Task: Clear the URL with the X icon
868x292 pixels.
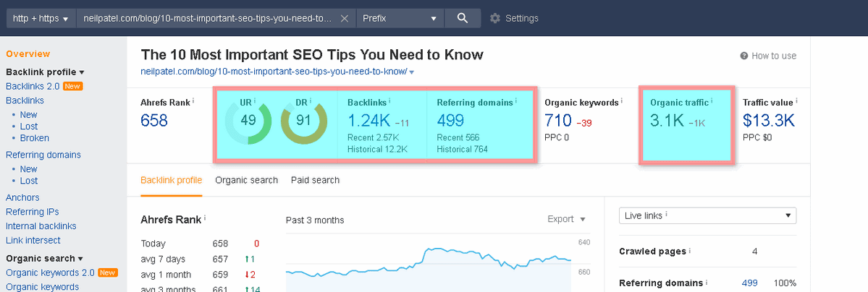Action: pos(345,18)
